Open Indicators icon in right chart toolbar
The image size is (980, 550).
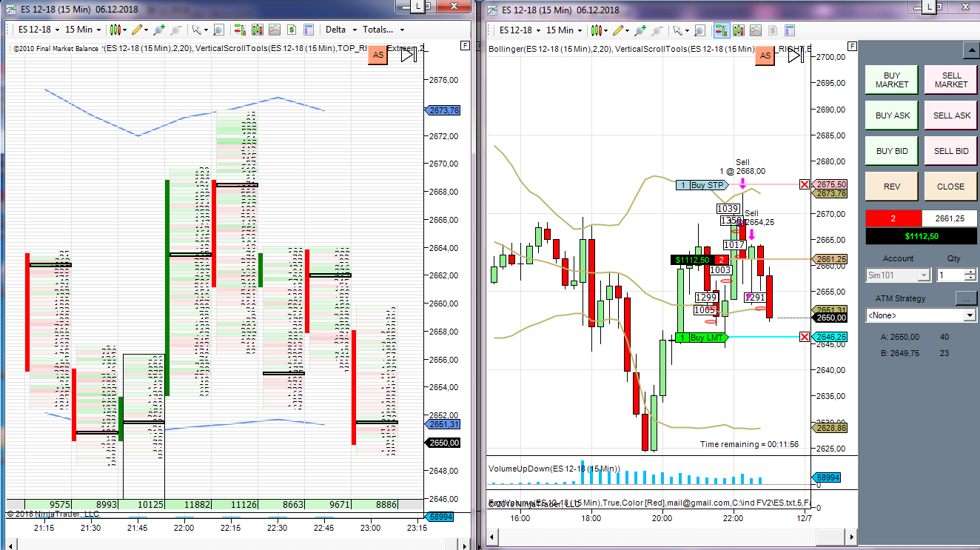[x=739, y=30]
